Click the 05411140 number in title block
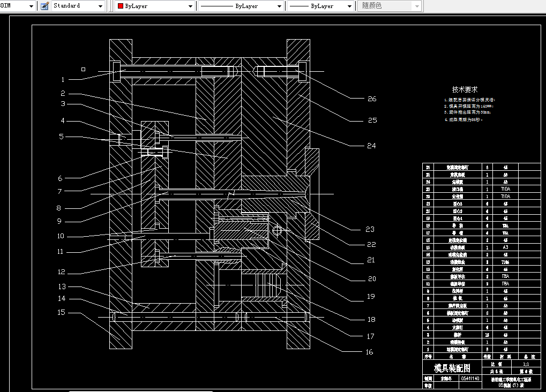Screen dimensions: 546x392 tap(470, 379)
